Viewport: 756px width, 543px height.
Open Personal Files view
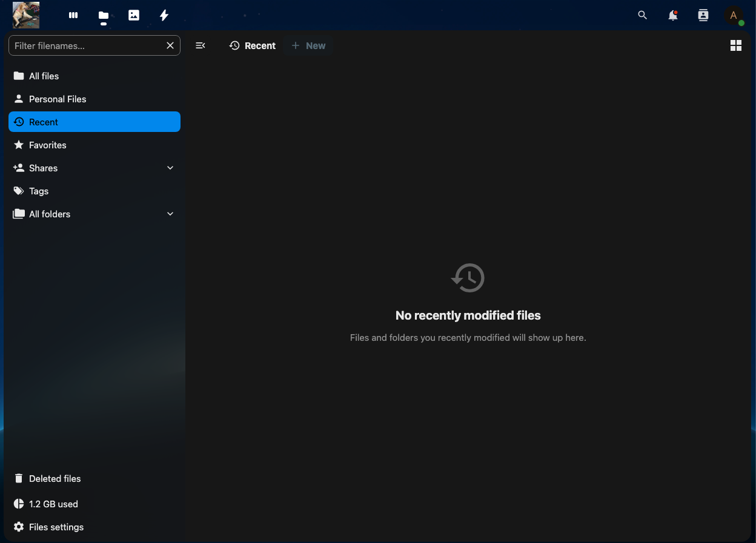[x=58, y=99]
